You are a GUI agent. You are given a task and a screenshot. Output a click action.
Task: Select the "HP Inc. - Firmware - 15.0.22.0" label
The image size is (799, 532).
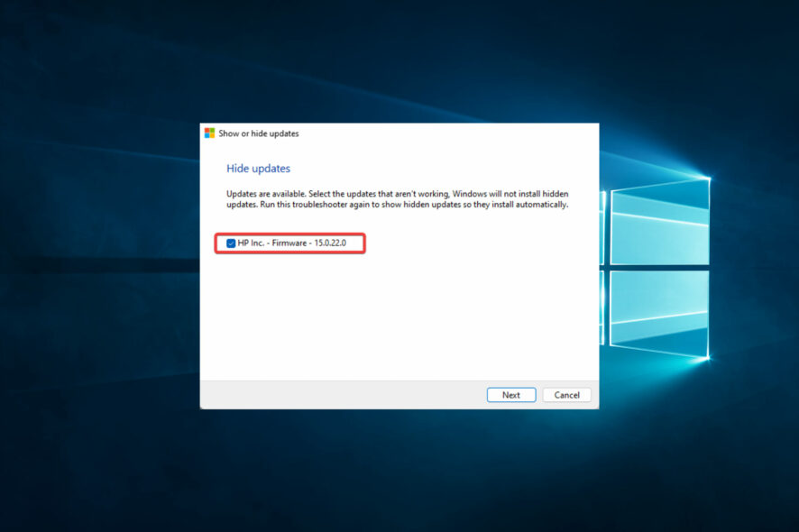point(292,243)
